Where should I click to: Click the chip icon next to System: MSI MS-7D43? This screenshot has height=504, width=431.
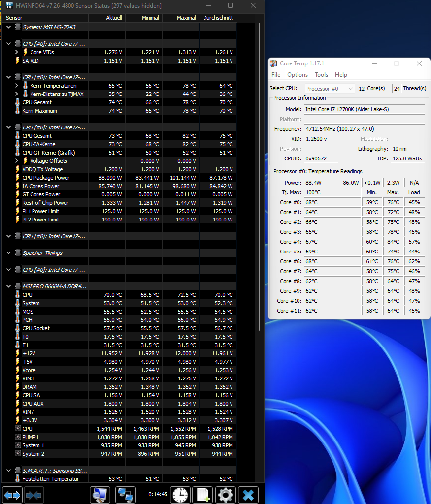18,27
